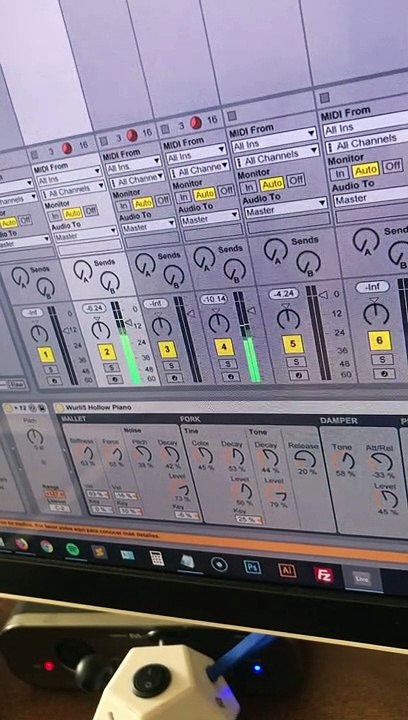The height and width of the screenshot is (720, 408).
Task: Open FileZilla from the taskbar
Action: coord(324,574)
